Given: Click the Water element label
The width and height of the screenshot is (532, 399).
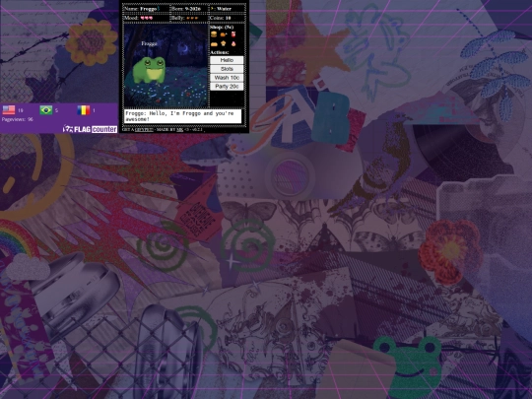Looking at the screenshot, I should point(222,9).
